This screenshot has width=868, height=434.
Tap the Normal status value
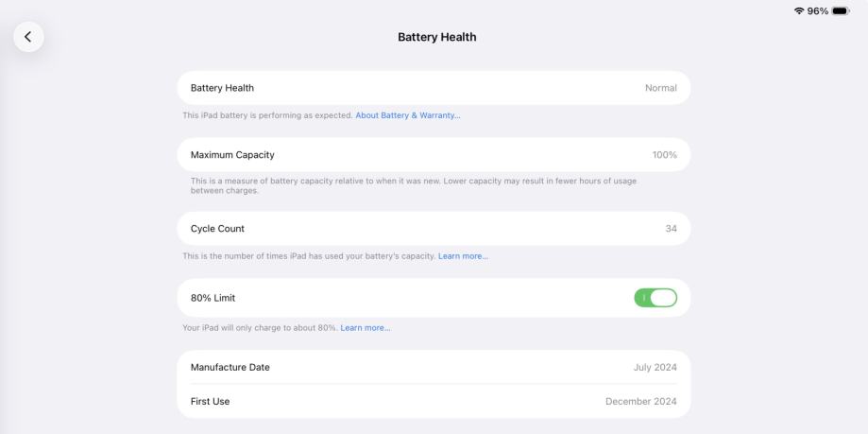point(660,88)
